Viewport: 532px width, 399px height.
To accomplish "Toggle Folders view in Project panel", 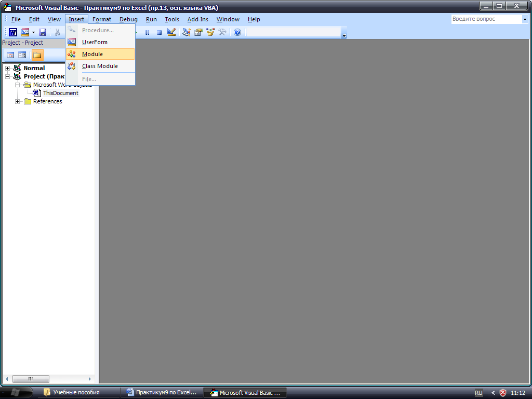I will (37, 55).
